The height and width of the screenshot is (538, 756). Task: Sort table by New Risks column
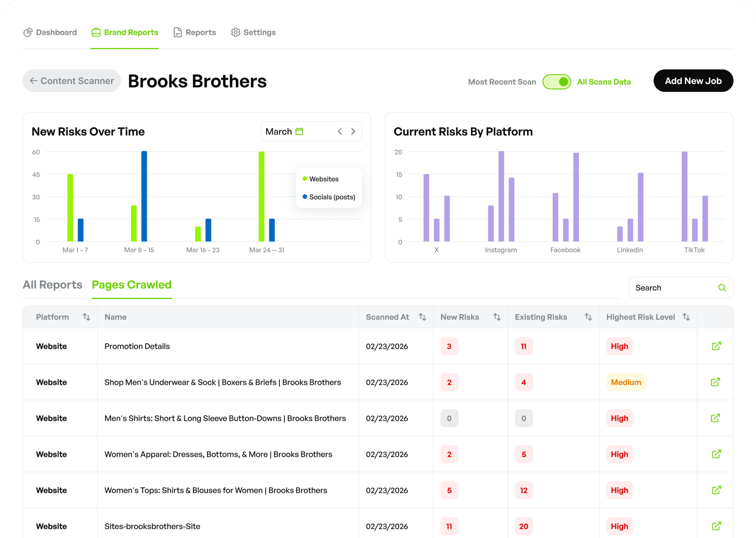(497, 317)
